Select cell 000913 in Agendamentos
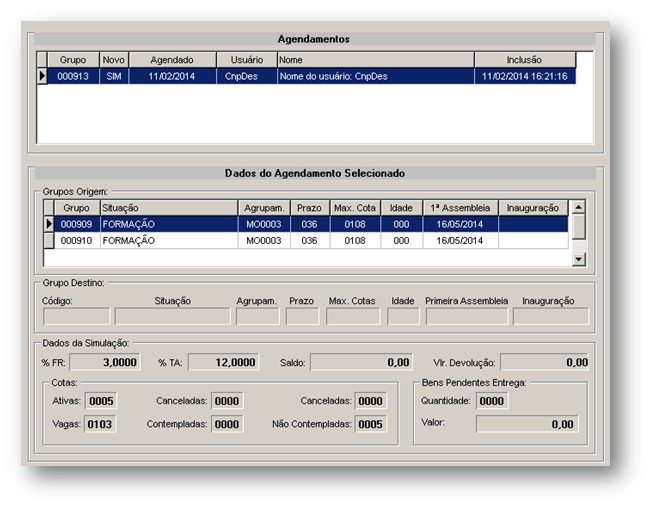Viewport: 652px width, 508px height. 73,76
